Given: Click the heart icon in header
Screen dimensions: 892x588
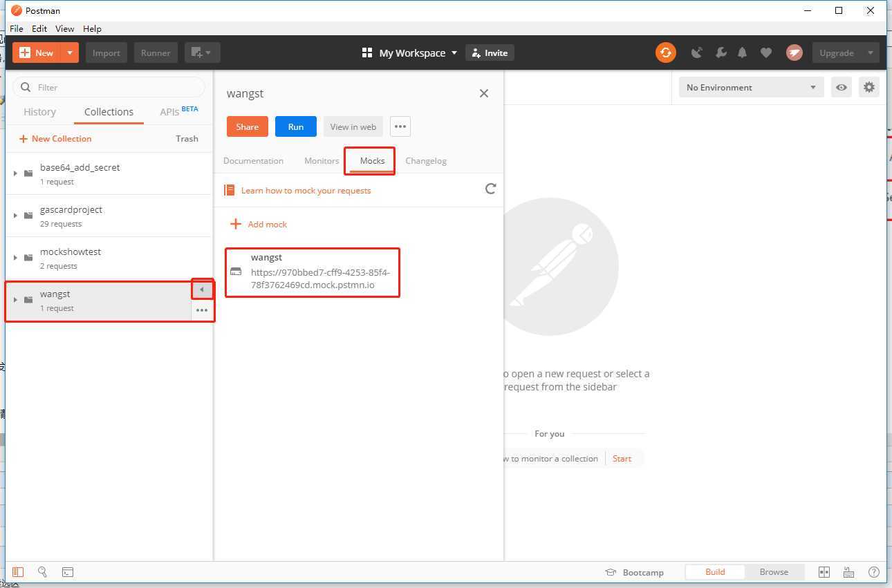Looking at the screenshot, I should pyautogui.click(x=766, y=53).
